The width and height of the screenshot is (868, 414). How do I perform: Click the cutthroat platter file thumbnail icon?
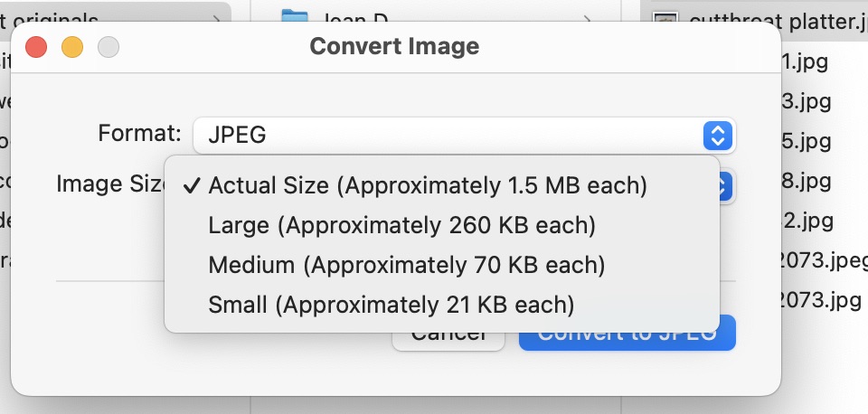pos(665,20)
